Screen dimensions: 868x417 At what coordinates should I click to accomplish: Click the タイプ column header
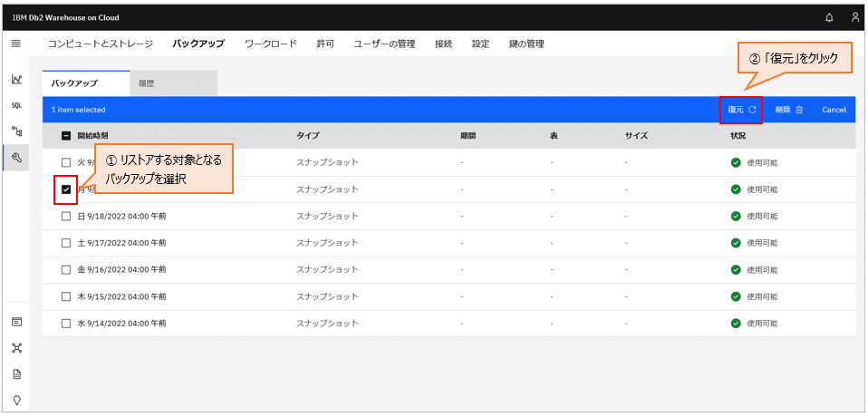coord(308,136)
